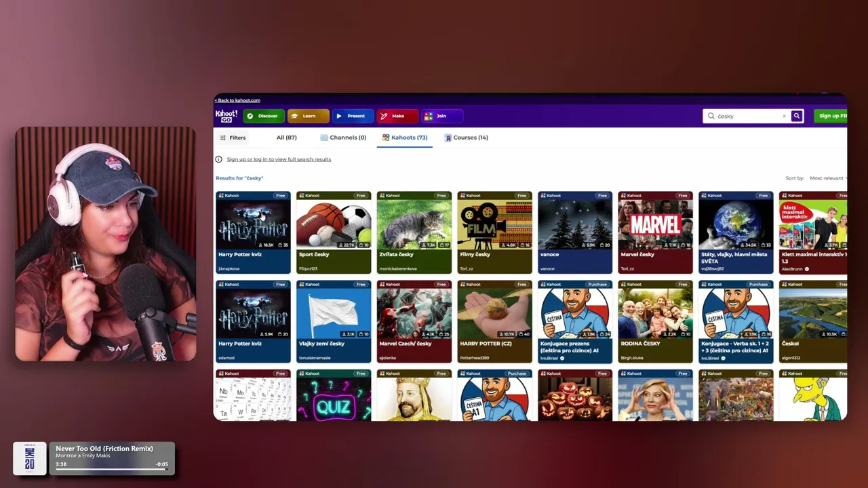Open the Present section
The height and width of the screenshot is (488, 868).
(353, 116)
